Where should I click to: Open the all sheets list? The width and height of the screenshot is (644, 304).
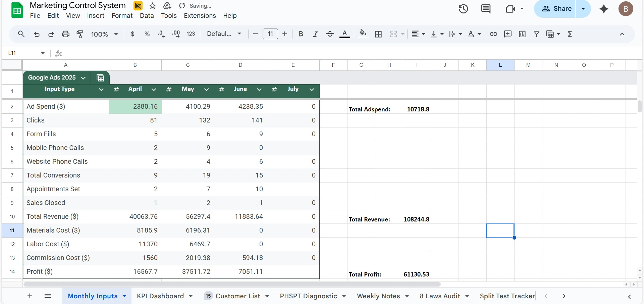click(x=48, y=296)
